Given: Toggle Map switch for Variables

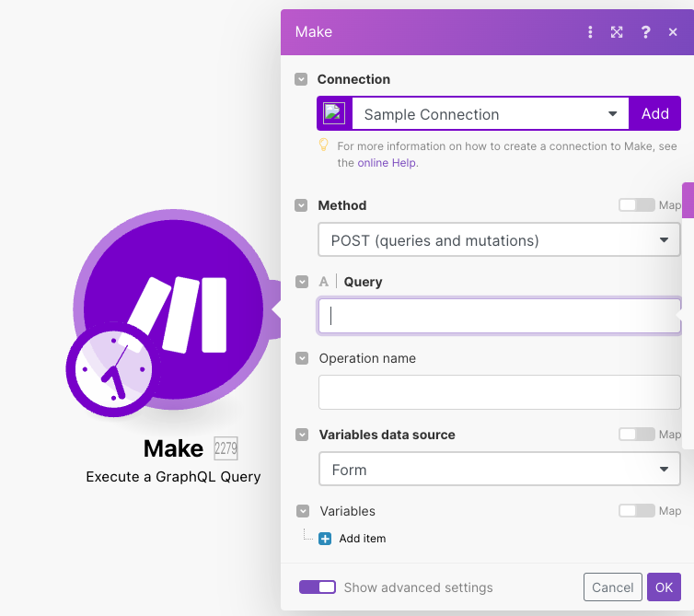Looking at the screenshot, I should pos(636,511).
